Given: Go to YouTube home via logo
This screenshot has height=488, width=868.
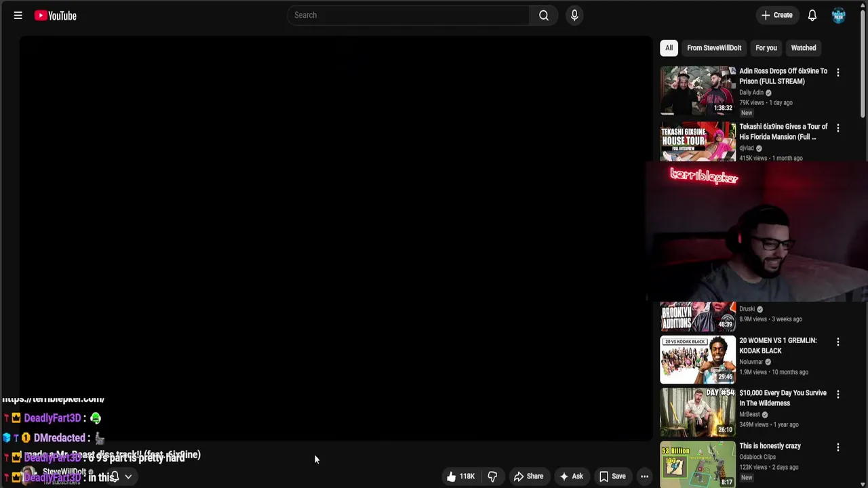Looking at the screenshot, I should (56, 15).
